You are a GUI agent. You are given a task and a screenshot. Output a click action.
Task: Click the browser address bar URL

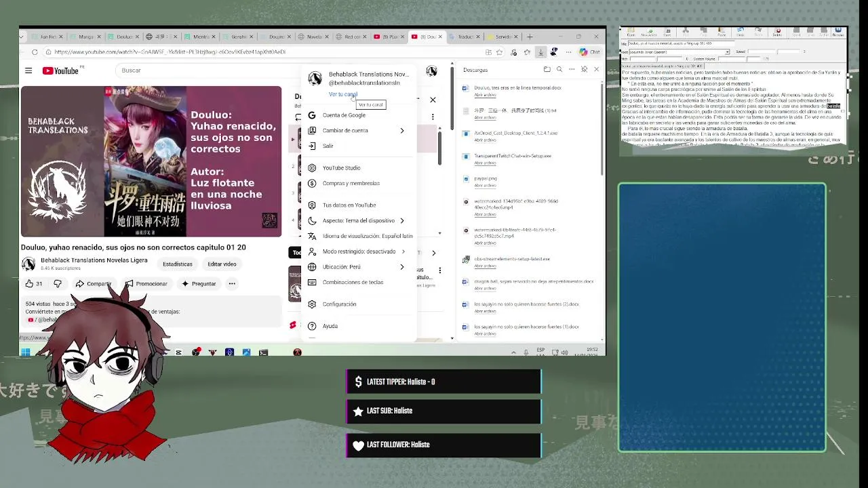pyautogui.click(x=170, y=52)
